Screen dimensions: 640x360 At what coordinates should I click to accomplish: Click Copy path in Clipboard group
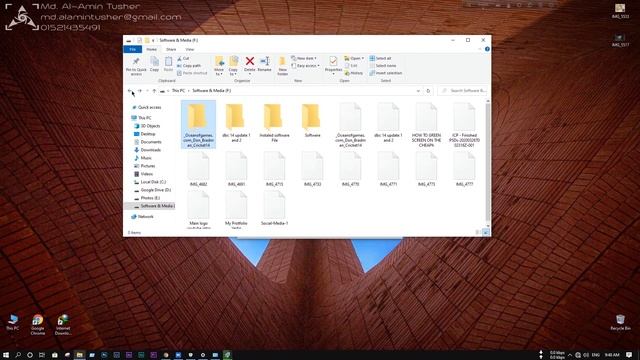click(189, 66)
